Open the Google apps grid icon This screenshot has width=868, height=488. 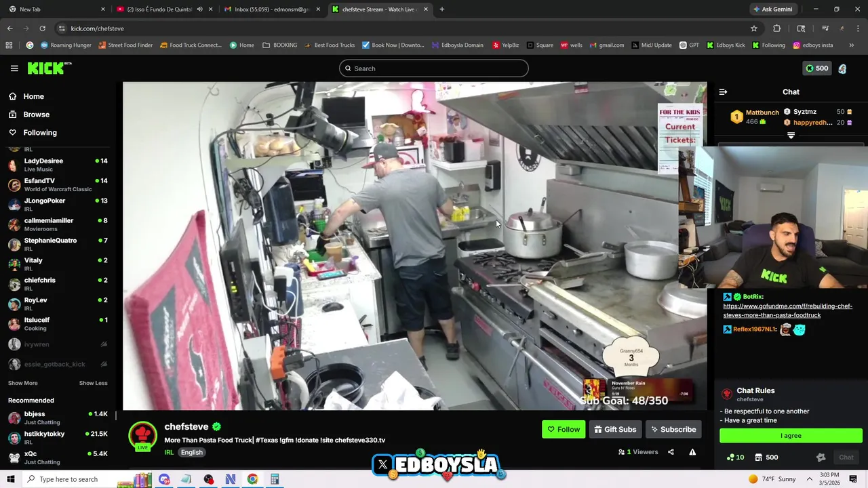[9, 45]
